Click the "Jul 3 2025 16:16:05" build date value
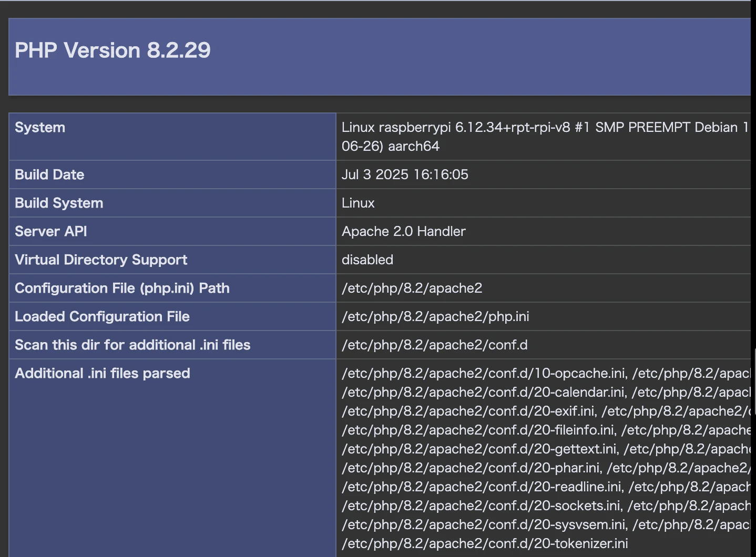Screen dimensions: 756x557 (x=405, y=174)
